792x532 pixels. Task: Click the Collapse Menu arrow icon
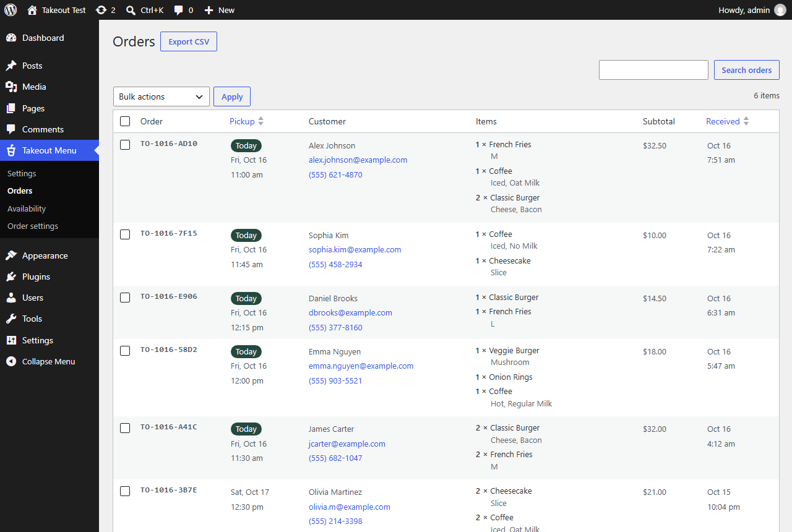11,361
